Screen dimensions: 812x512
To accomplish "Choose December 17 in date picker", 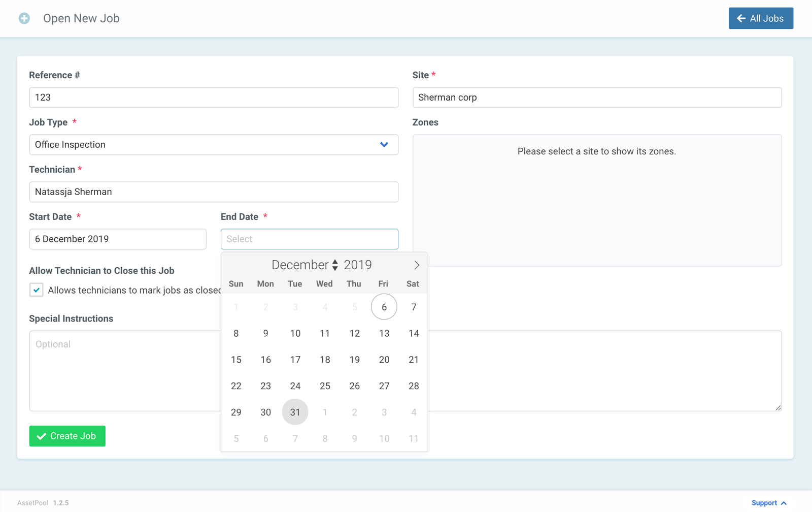I will click(x=295, y=360).
